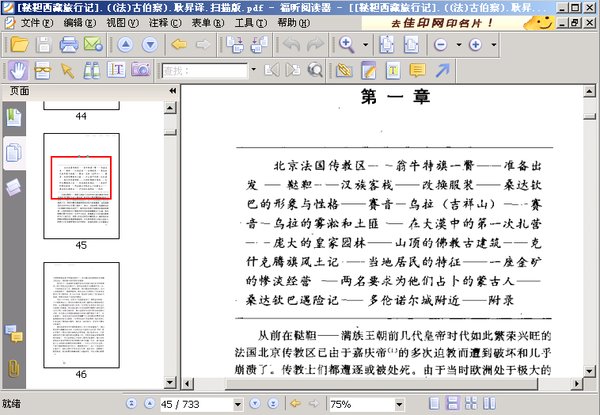Go to next page via status bar button
Screen dimensions: 600x415
(255, 404)
